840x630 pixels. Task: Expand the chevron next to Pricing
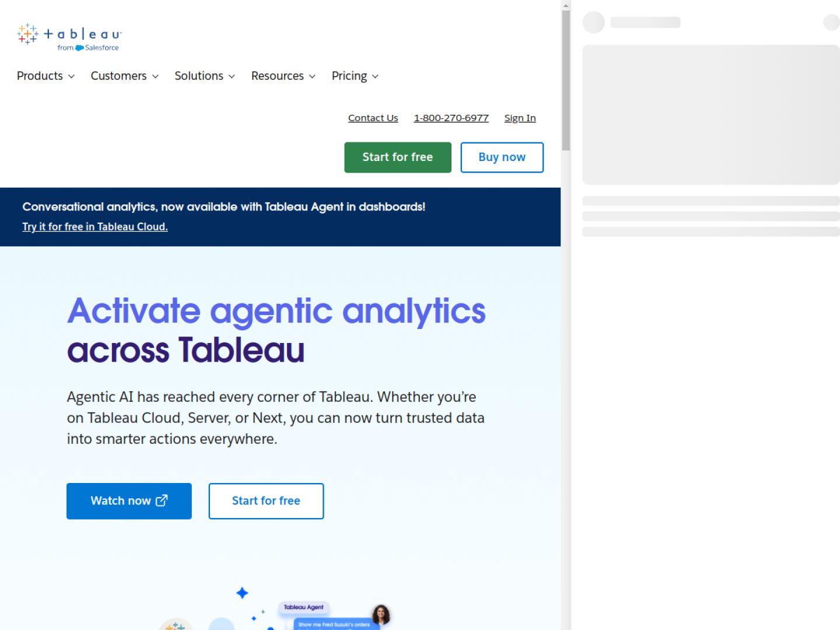375,76
